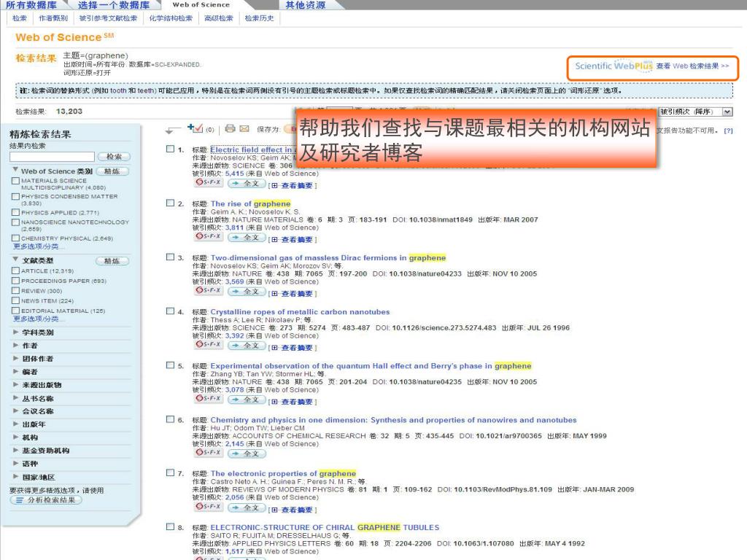Click the S·F·X icon for result 3

coord(208,290)
